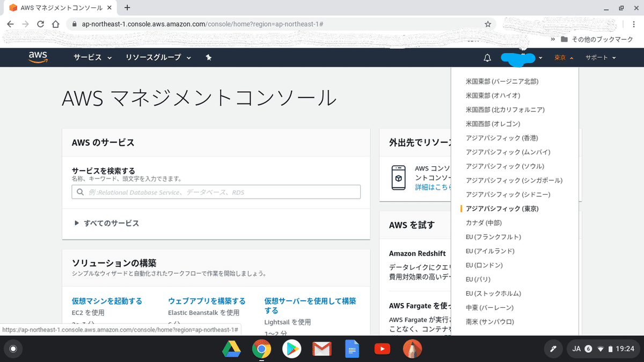Open 仮想サーバーを使用して構築する link
The image size is (644, 362).
[310, 306]
